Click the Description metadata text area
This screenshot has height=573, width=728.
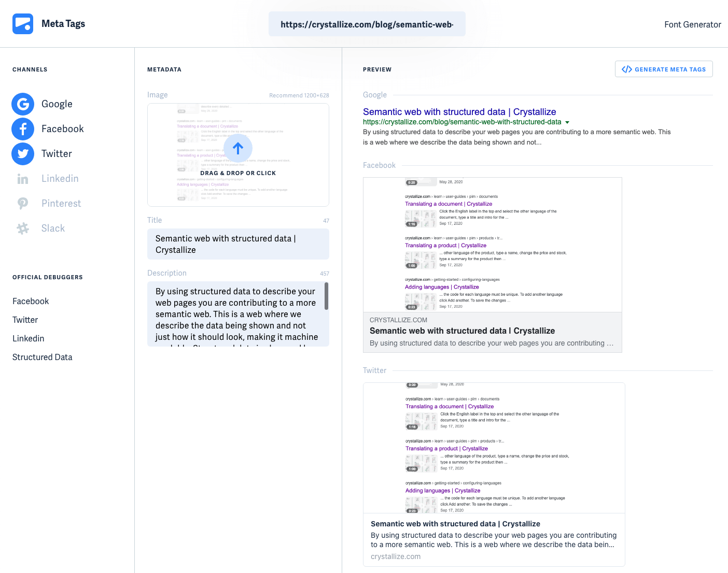tap(238, 314)
